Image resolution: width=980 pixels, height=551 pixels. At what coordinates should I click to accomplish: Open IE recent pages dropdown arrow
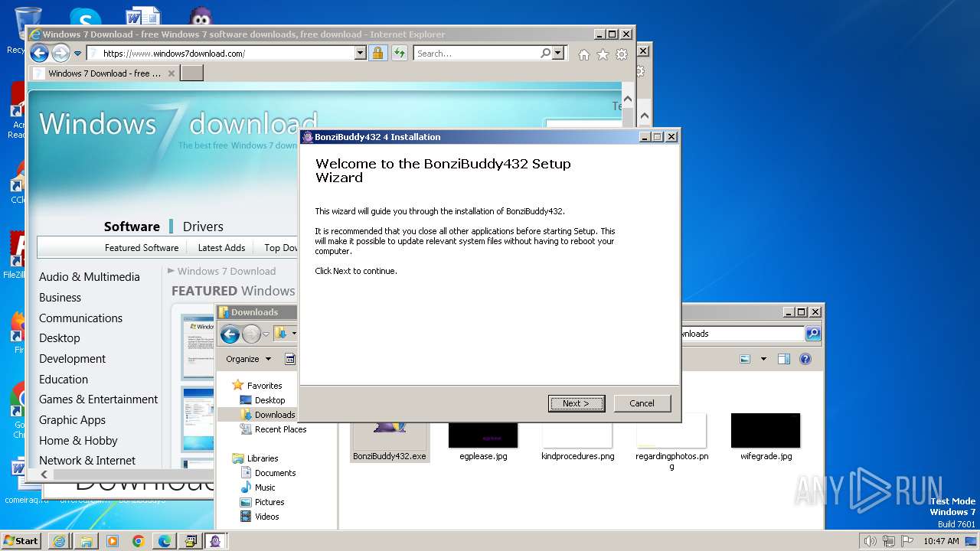pyautogui.click(x=77, y=54)
